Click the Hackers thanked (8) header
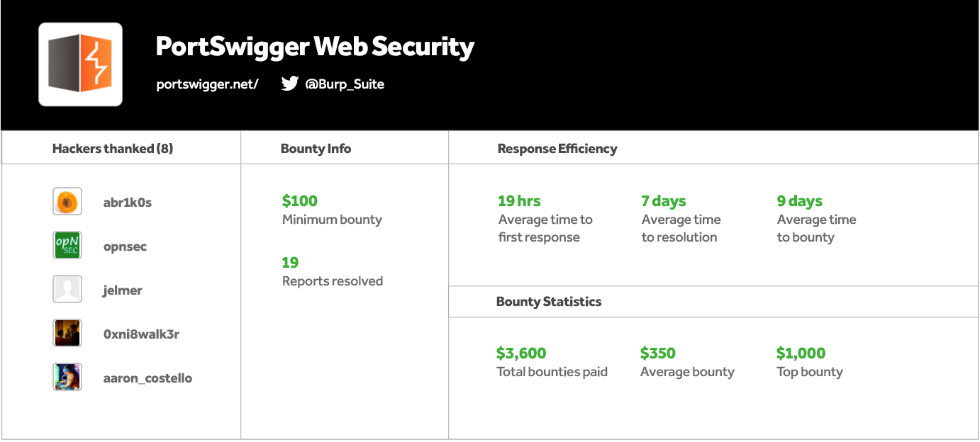980x442 pixels. pyautogui.click(x=113, y=149)
